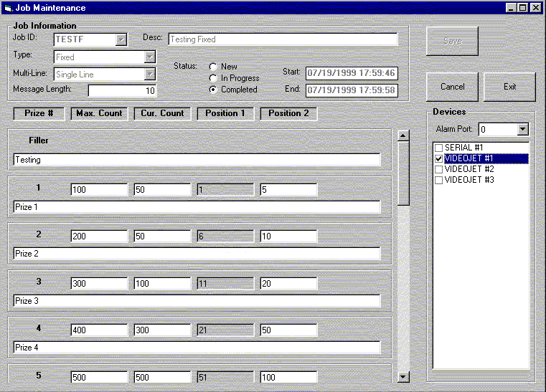Click prize 3 Position 1 field 11
Screen dimensions: 546x392
point(225,284)
